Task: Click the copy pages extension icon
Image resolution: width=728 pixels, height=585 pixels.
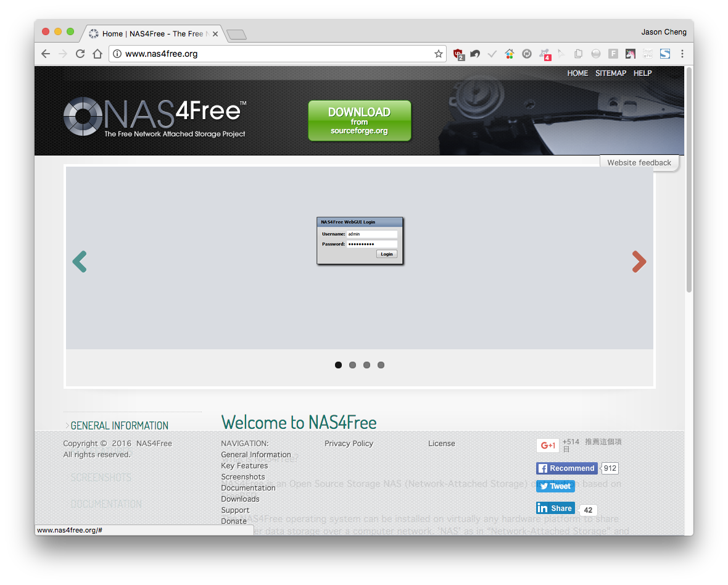Action: [578, 54]
